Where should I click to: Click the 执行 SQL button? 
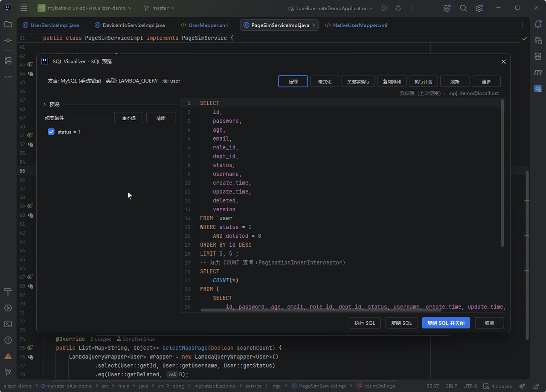365,323
